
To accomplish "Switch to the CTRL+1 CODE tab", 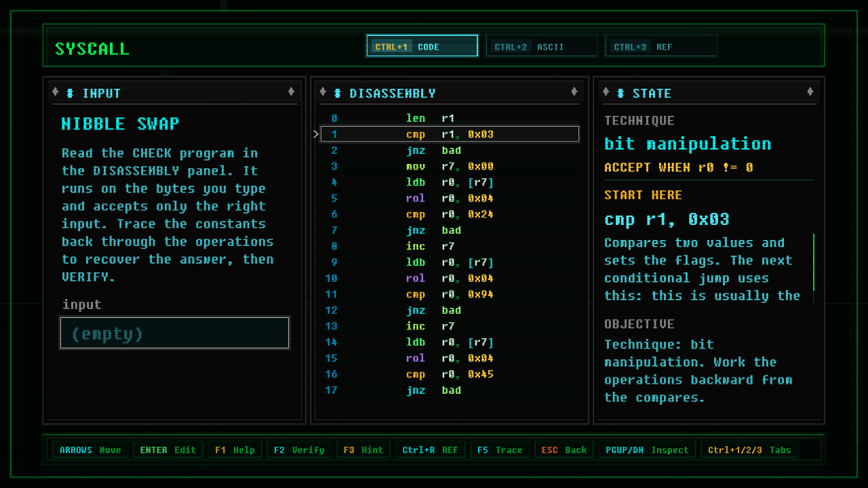I will coord(422,46).
